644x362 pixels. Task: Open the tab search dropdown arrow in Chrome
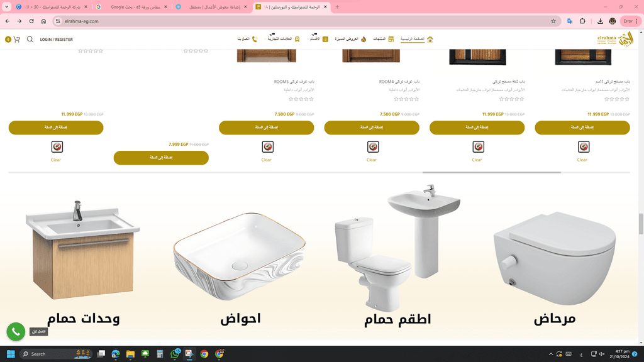pos(6,7)
